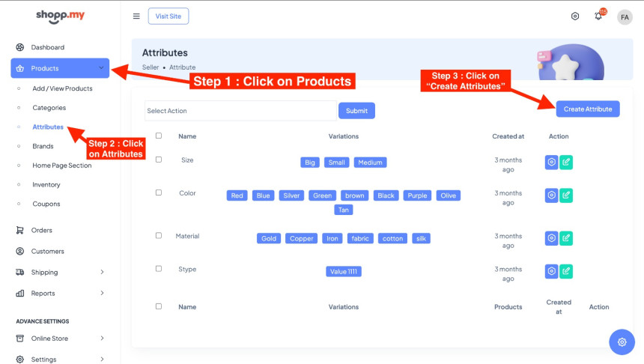
Task: Check the Color attribute row checkbox
Action: pos(159,192)
